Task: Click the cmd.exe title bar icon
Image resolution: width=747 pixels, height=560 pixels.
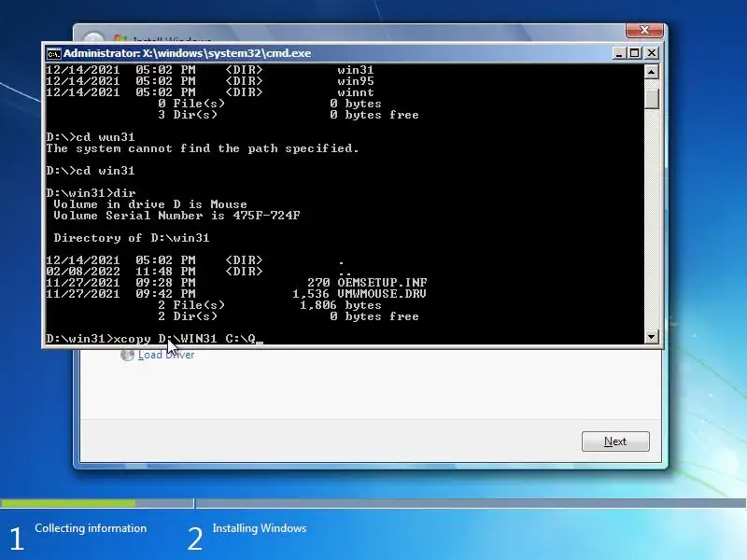Action: (x=53, y=53)
